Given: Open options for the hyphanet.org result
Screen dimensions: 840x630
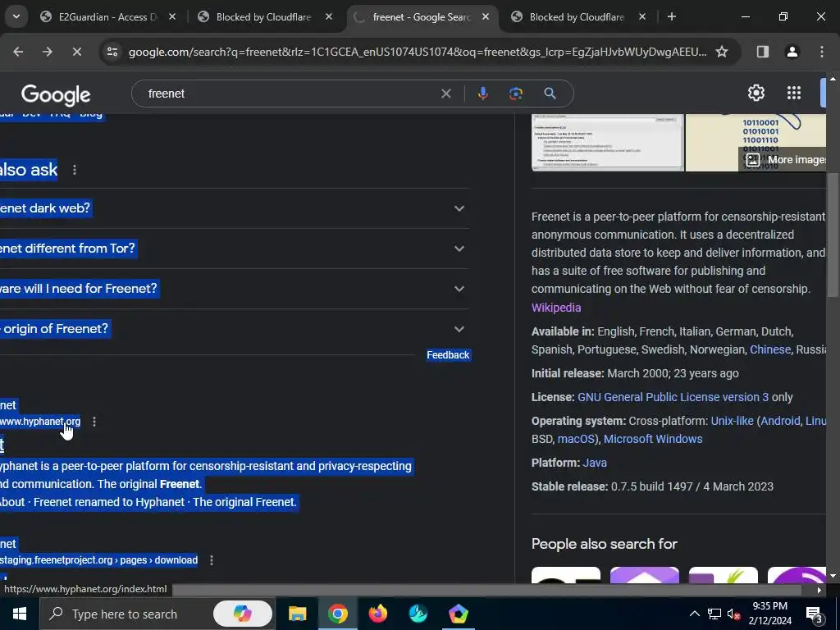Looking at the screenshot, I should 94,422.
